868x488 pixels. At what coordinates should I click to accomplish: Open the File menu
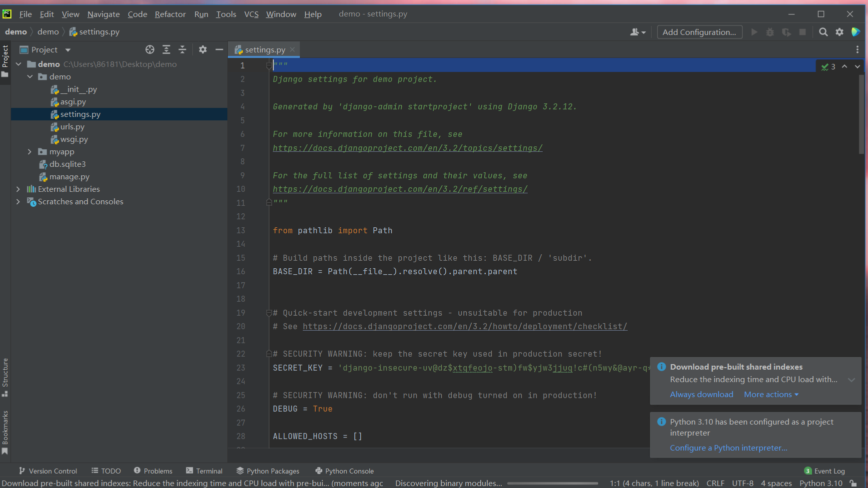tap(25, 14)
